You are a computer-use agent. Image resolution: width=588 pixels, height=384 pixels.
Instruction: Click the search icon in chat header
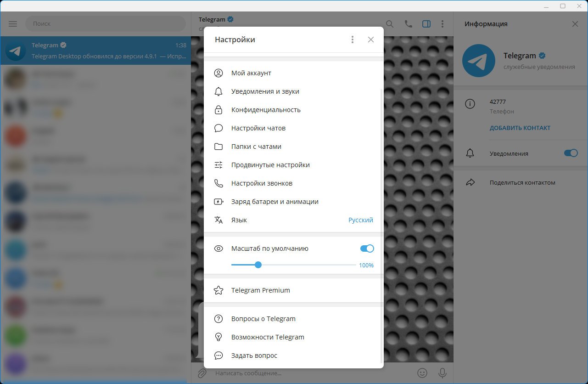(390, 24)
